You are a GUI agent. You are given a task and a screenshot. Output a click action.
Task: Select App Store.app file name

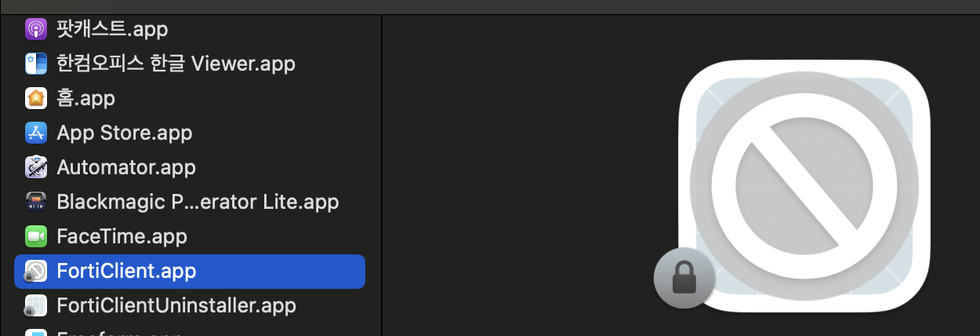pos(124,133)
